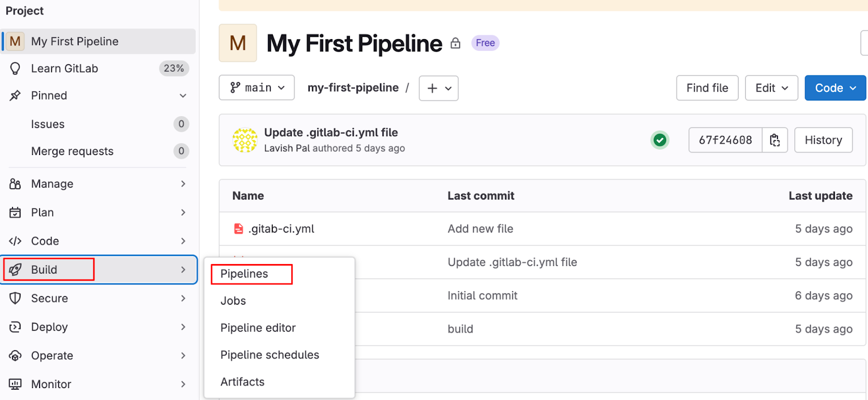Click the Pinned pin icon

point(15,95)
